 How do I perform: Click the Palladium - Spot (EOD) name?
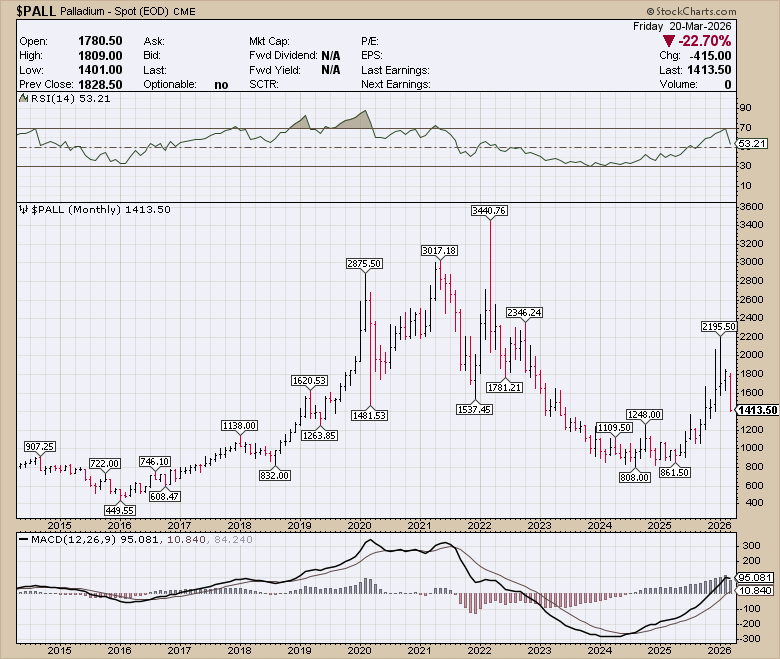(114, 11)
